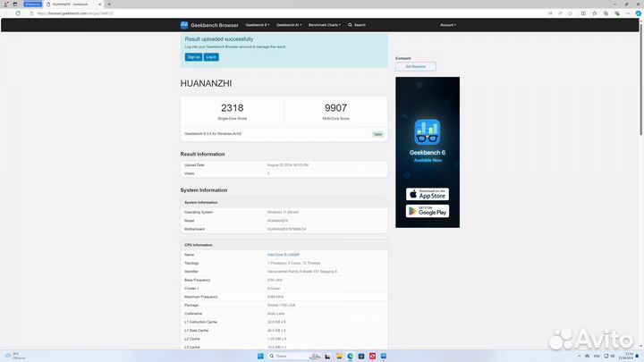
Task: Click the browser profile icon
Action: click(x=5, y=4)
